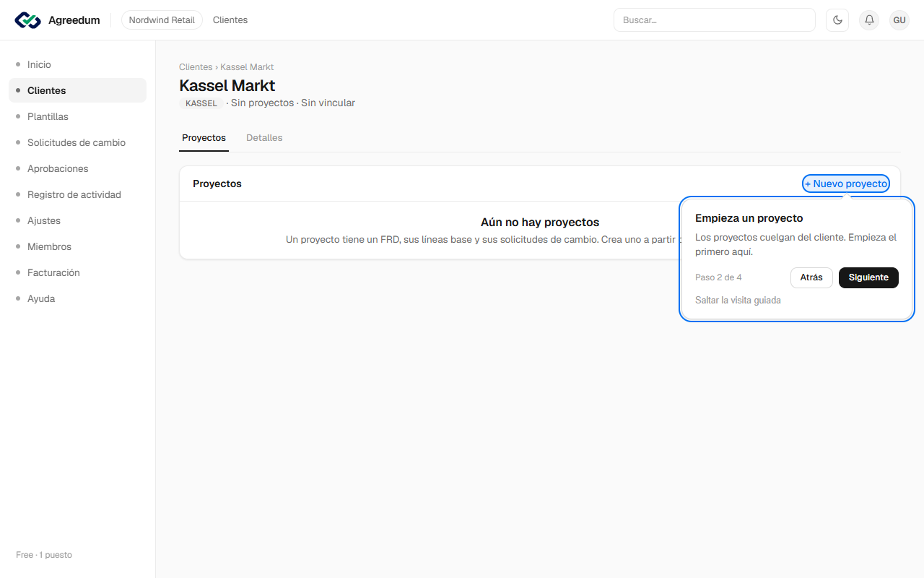The width and height of the screenshot is (924, 578).
Task: Open Solicitudes de cambio in sidebar
Action: pos(77,142)
